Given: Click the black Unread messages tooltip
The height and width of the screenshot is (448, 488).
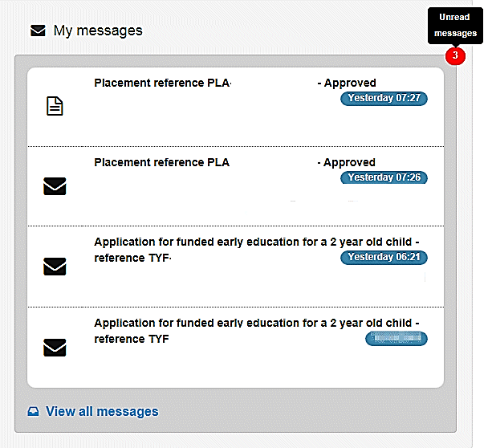Looking at the screenshot, I should (455, 26).
